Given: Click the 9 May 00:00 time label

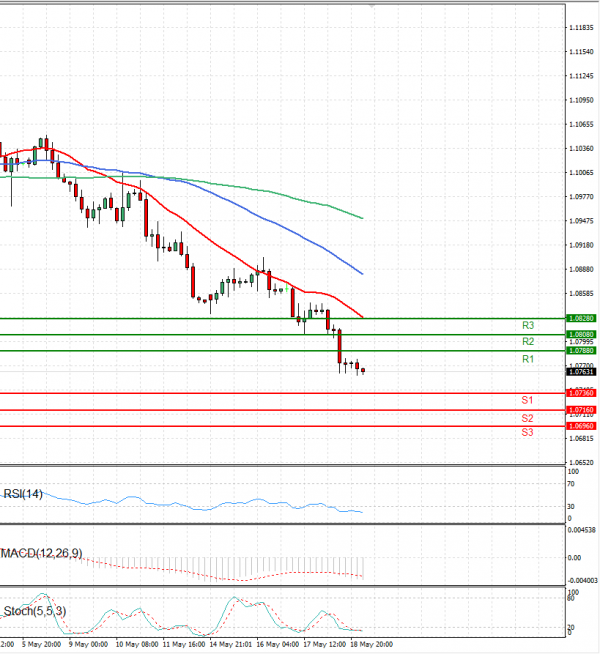Looking at the screenshot, I should (x=88, y=644).
